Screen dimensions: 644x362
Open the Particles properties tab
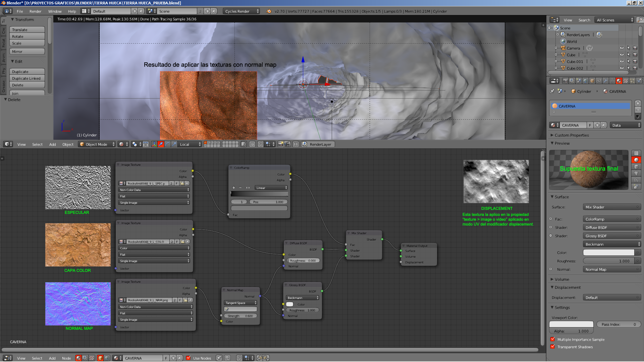(632, 81)
